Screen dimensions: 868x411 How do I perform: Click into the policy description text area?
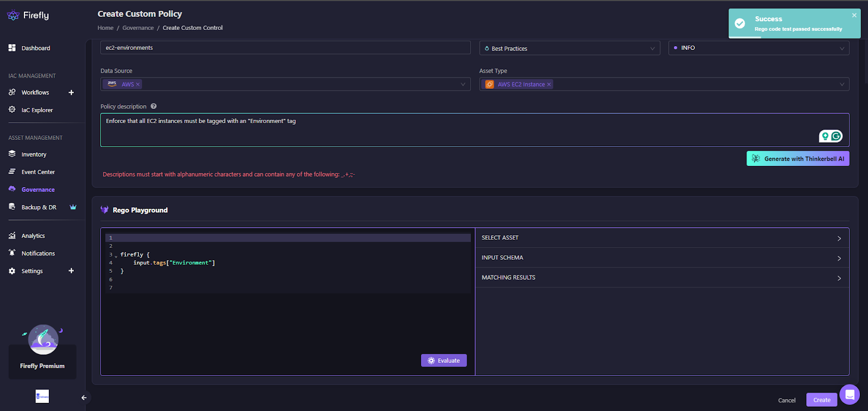pos(475,130)
